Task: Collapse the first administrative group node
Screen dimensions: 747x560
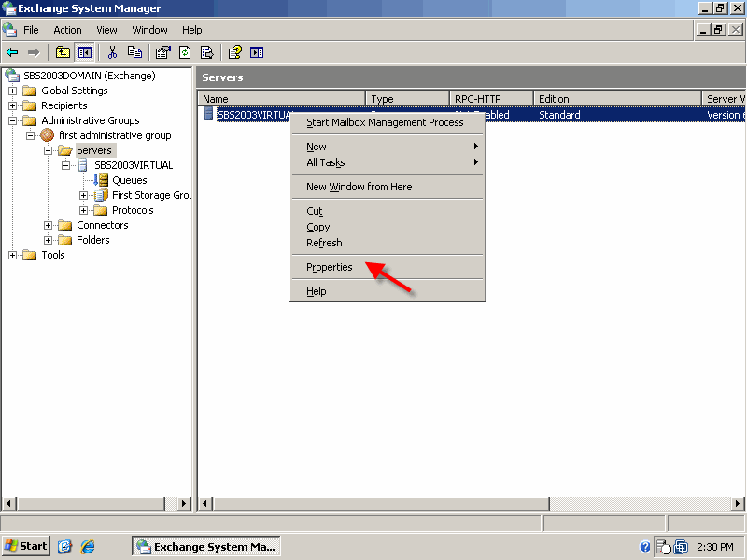Action: click(x=31, y=135)
